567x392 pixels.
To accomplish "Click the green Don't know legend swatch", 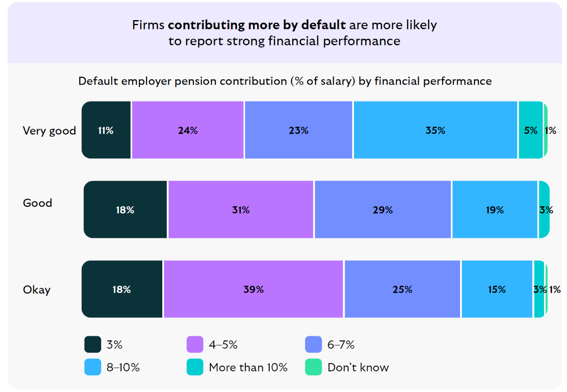I will [x=314, y=367].
